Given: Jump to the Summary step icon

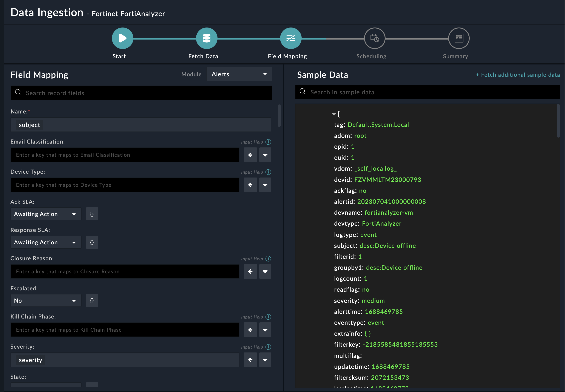Looking at the screenshot, I should coord(459,38).
